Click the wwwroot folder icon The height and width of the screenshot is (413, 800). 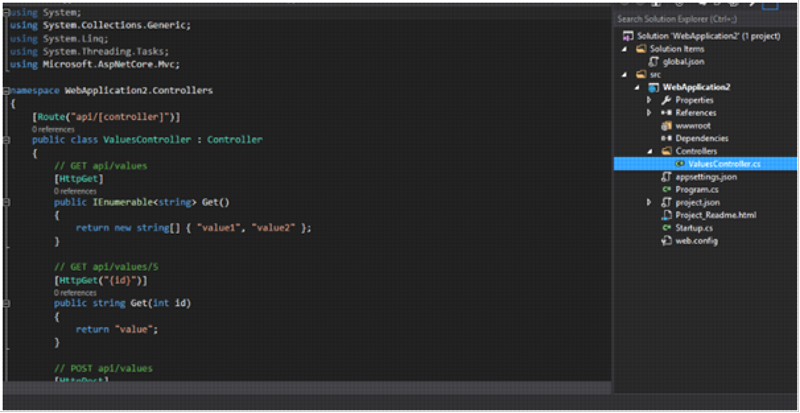point(666,126)
